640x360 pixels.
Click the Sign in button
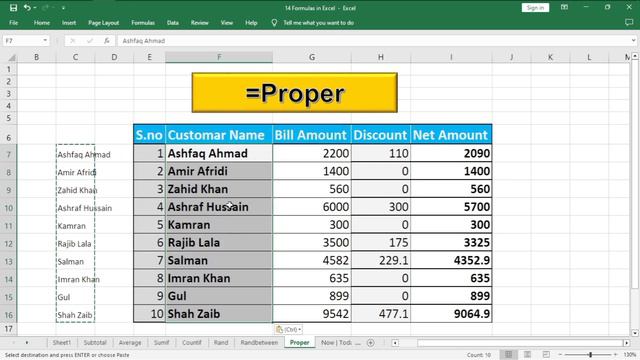[x=535, y=8]
